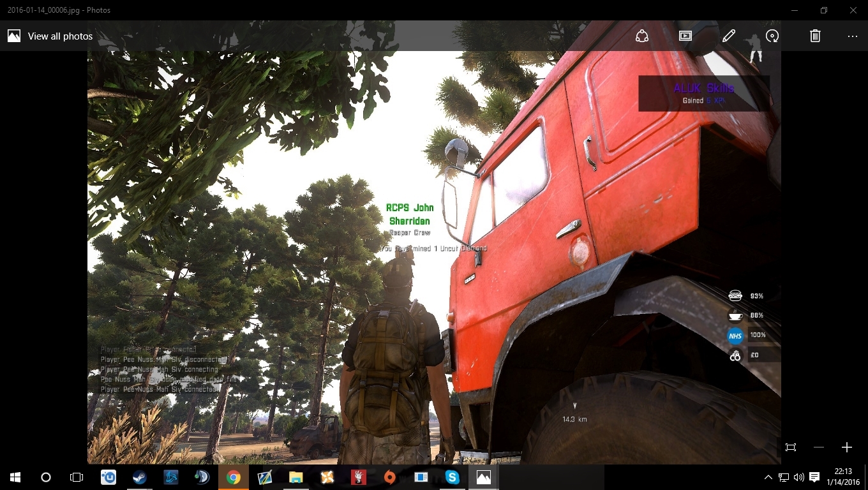The image size is (868, 490).
Task: Launch Uplay from the taskbar
Action: point(108,477)
